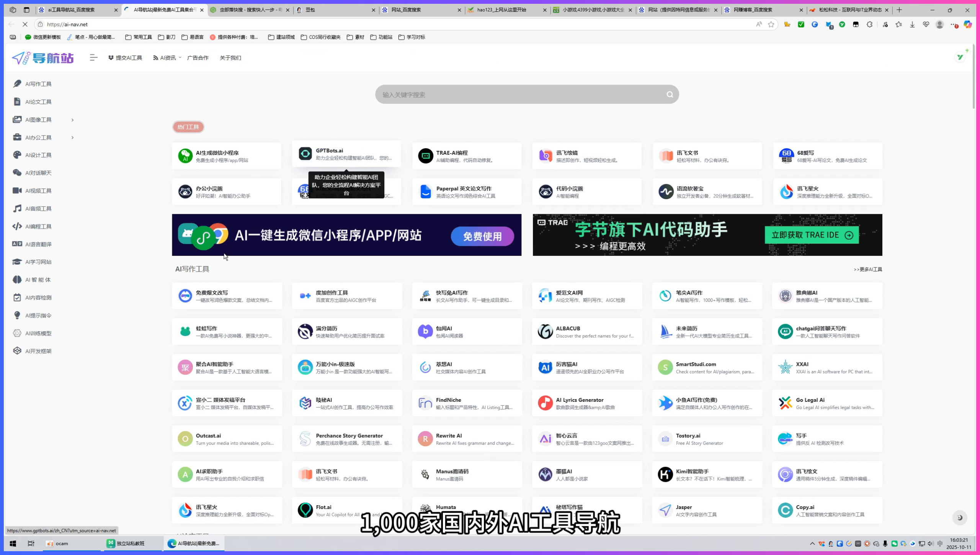
Task: Open the Paperpal 英文论文写作 card
Action: click(x=467, y=192)
